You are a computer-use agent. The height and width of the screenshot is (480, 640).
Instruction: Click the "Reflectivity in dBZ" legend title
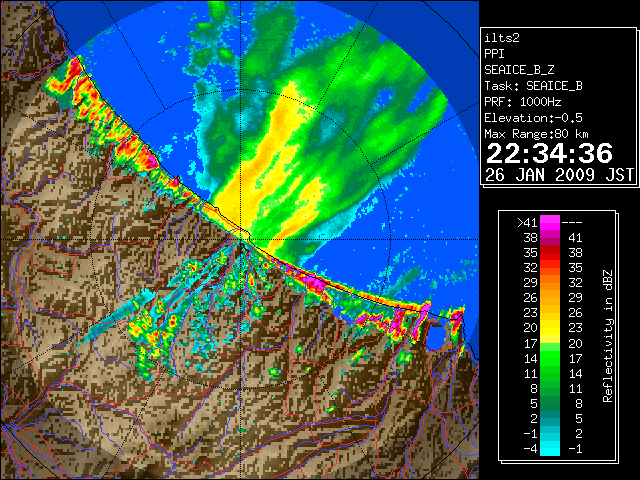[x=608, y=336]
